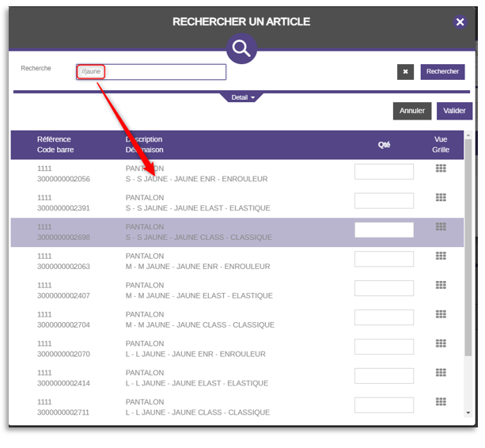Click quantity field for M JAUNE ELASTIQUE
The width and height of the screenshot is (485, 448).
tap(384, 288)
